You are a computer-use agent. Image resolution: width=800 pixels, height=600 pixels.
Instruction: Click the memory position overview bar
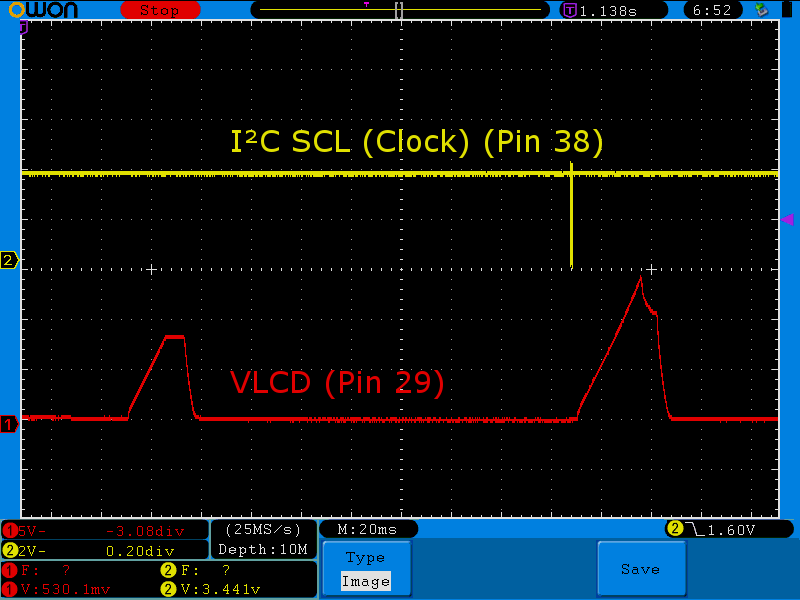click(400, 10)
